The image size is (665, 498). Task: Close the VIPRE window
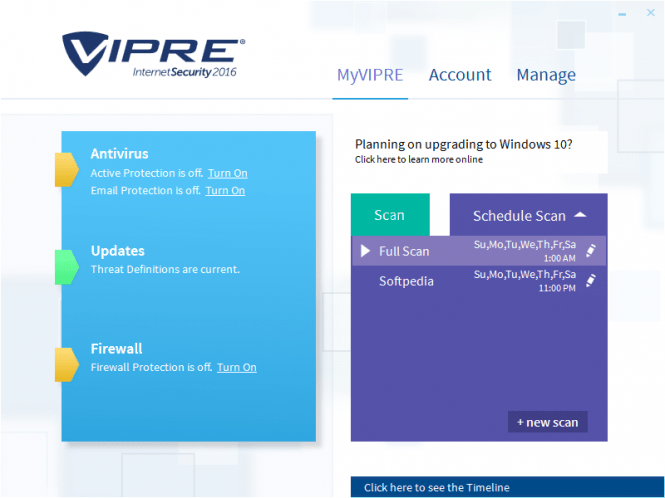(x=651, y=13)
